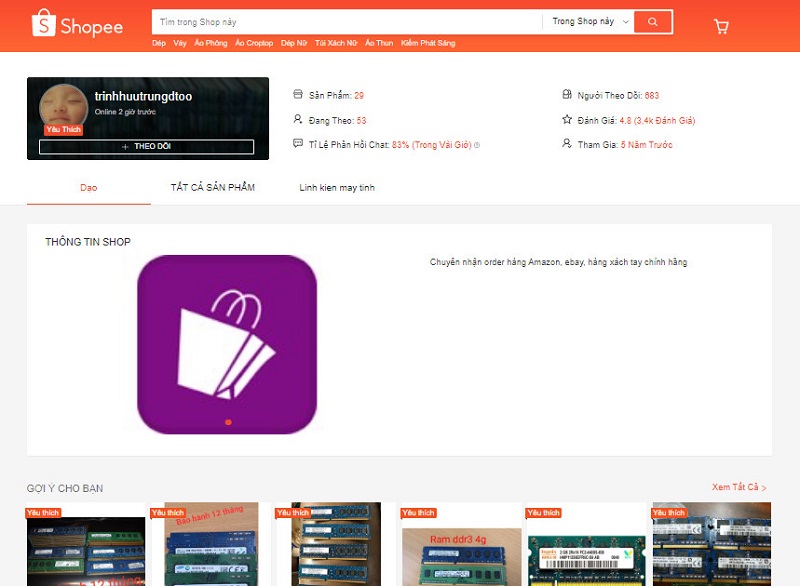
Task: Click the Shopee logo
Action: [x=77, y=24]
